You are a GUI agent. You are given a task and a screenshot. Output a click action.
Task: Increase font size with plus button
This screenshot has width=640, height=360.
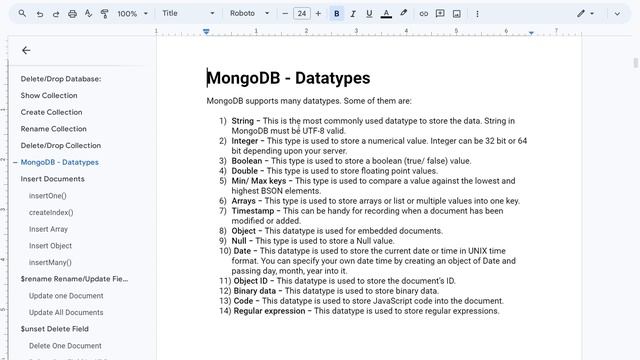(x=318, y=13)
